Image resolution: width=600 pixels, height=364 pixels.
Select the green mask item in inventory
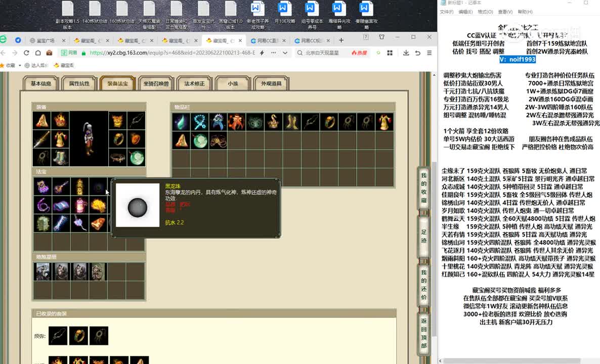coord(254,122)
